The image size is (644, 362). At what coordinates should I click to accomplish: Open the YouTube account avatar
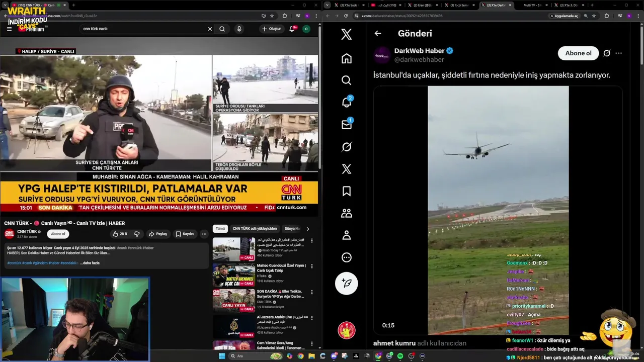pyautogui.click(x=306, y=29)
